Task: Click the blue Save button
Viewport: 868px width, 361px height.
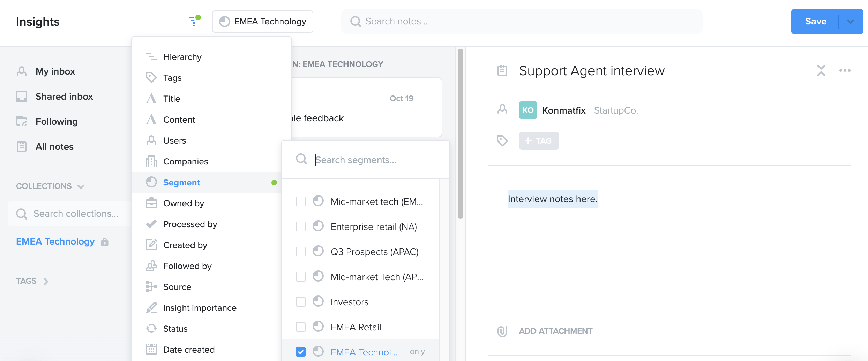Action: pos(815,22)
